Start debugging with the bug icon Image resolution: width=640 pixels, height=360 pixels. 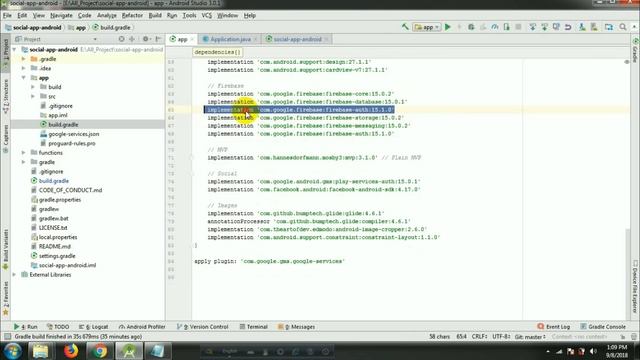(471, 27)
